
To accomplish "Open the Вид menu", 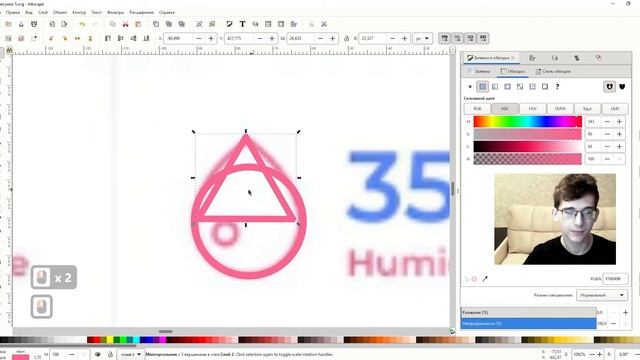I will pyautogui.click(x=29, y=13).
